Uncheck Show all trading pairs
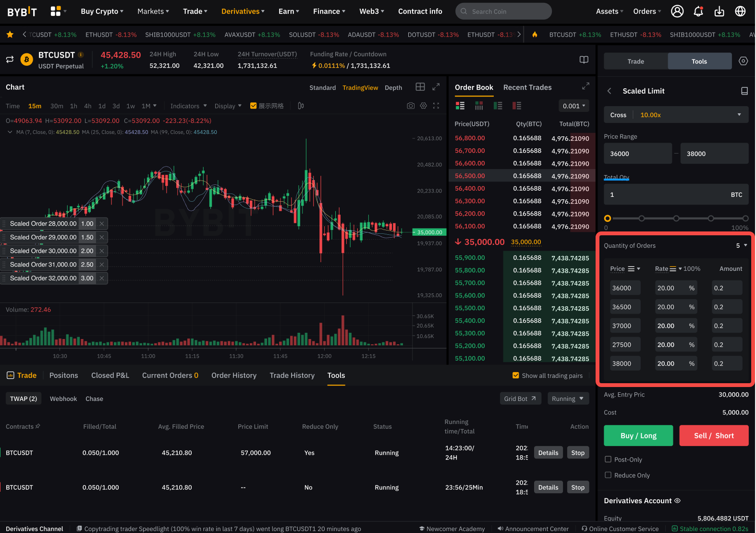 click(x=516, y=376)
